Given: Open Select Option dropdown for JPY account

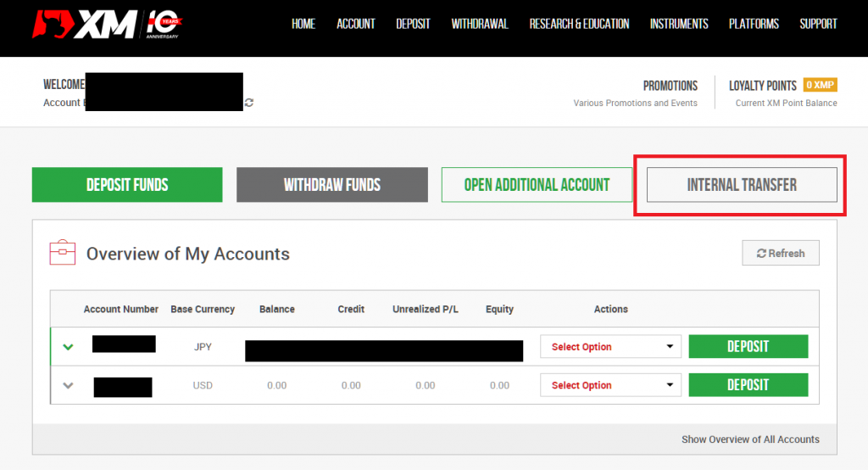Looking at the screenshot, I should tap(610, 347).
